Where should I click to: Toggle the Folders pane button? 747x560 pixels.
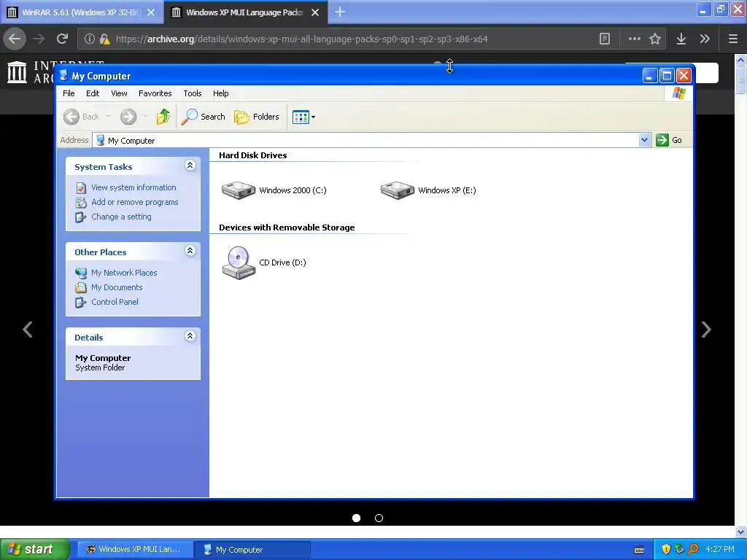(257, 117)
